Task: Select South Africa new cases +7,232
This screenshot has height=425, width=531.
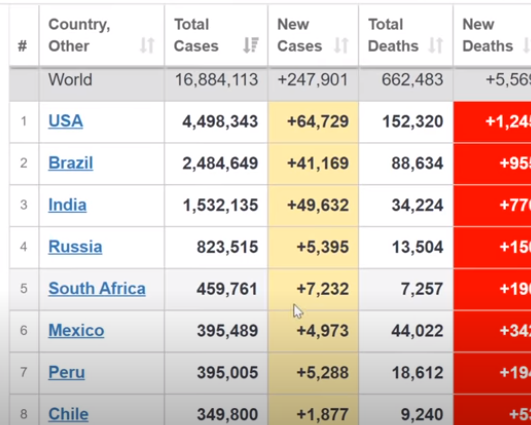Action: [x=322, y=289]
